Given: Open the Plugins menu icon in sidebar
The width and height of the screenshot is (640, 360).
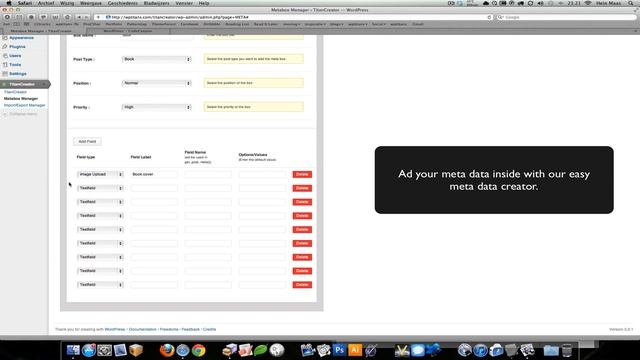Looking at the screenshot, I should pos(5,47).
